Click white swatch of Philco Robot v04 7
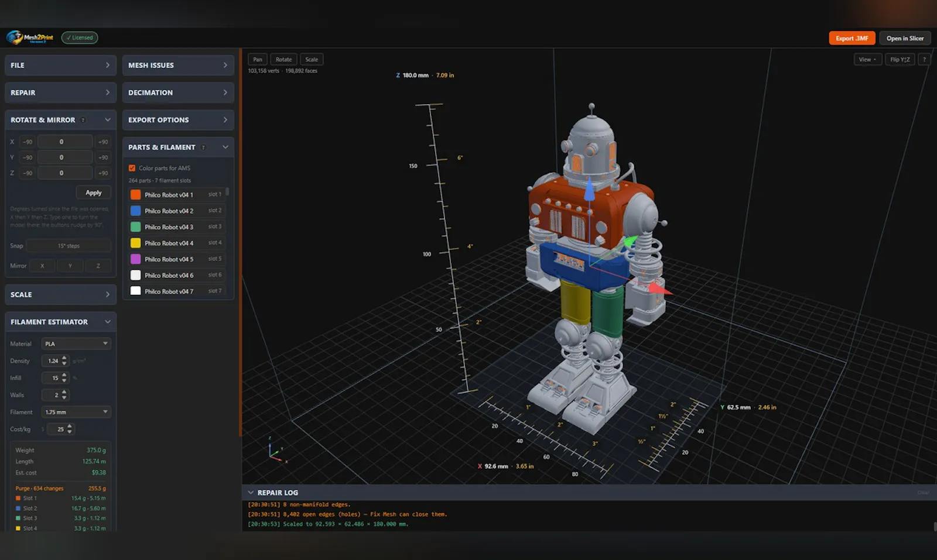Screen dimensions: 937x560 [135, 291]
